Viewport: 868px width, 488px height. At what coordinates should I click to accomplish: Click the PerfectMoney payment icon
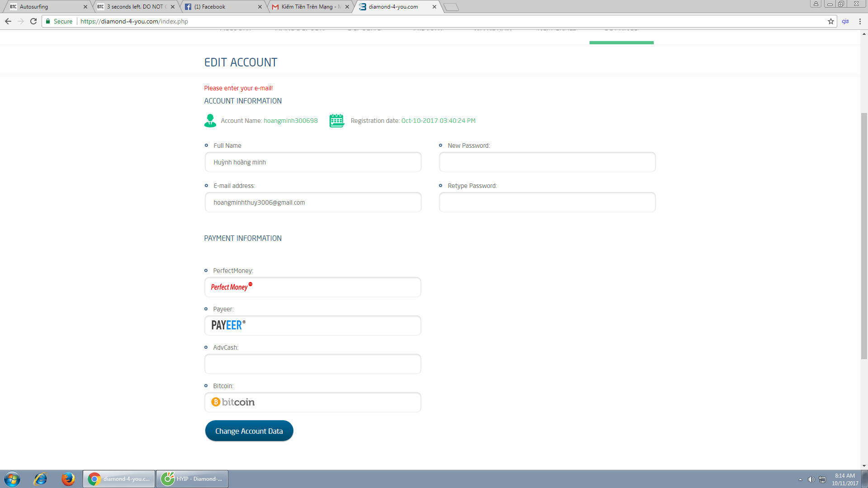tap(232, 286)
